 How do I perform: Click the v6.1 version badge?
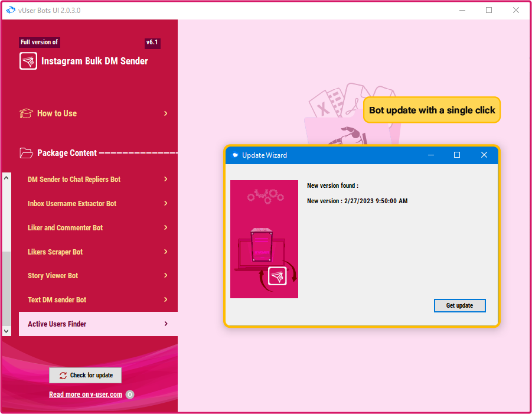[x=152, y=43]
